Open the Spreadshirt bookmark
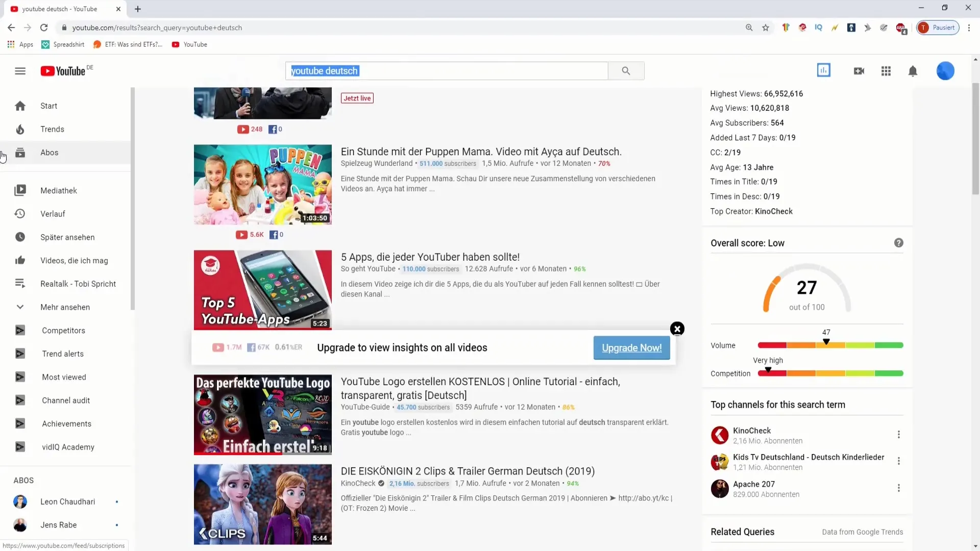This screenshot has width=980, height=551. point(63,44)
